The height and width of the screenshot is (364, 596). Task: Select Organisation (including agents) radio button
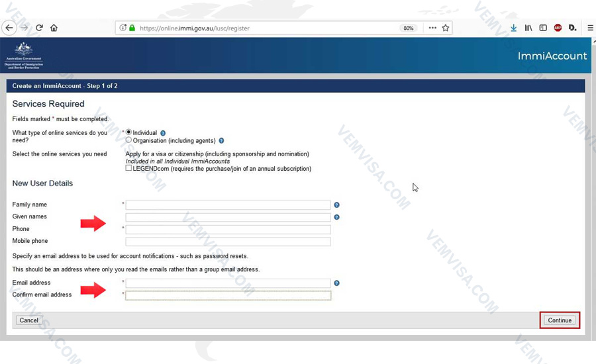128,140
